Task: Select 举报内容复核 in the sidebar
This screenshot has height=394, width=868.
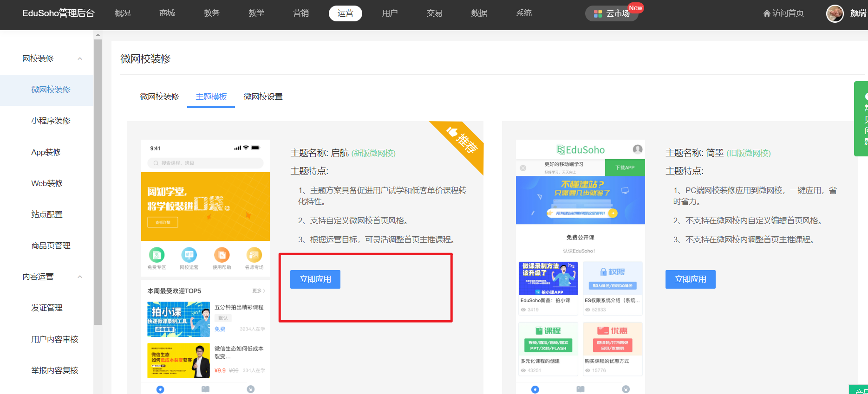Action: (55, 370)
